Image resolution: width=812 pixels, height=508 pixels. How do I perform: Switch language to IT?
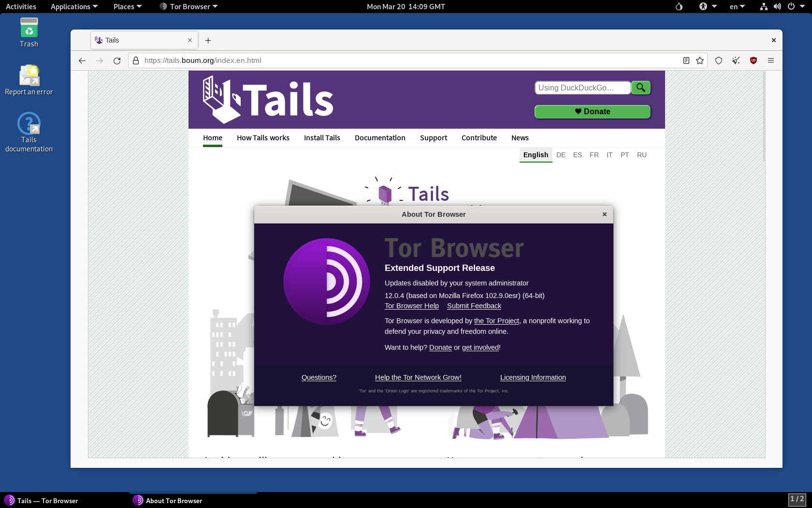[x=609, y=155]
